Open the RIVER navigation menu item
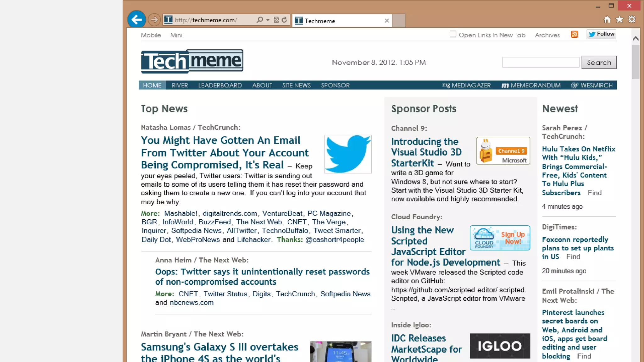 pos(180,85)
